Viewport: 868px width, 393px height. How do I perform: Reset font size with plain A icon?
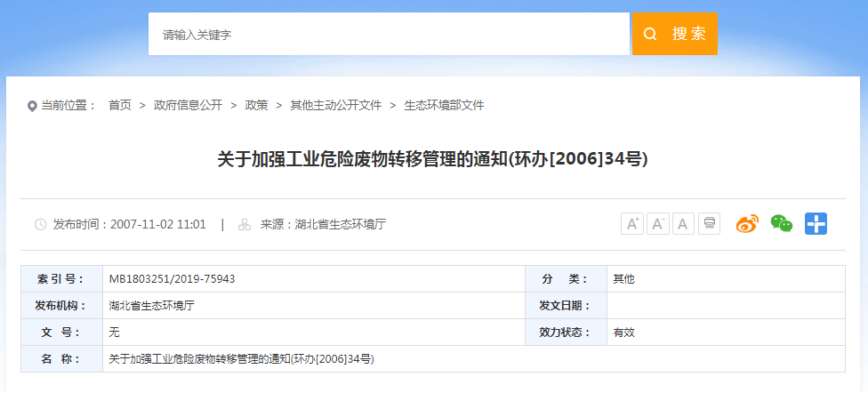coord(683,224)
